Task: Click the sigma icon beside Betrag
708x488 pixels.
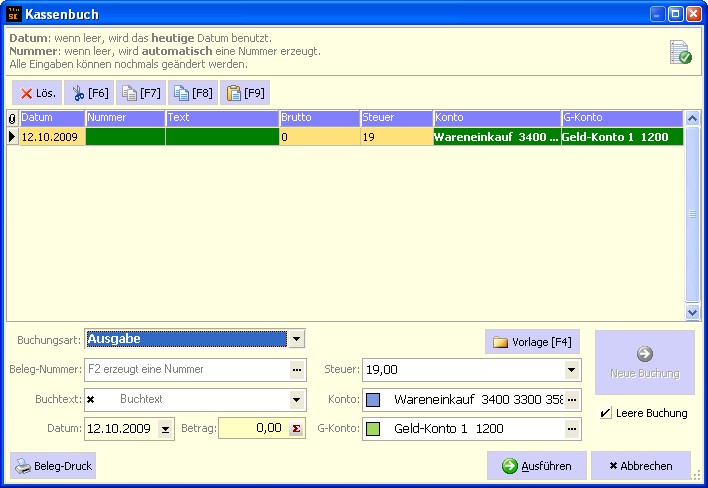Action: click(x=296, y=429)
